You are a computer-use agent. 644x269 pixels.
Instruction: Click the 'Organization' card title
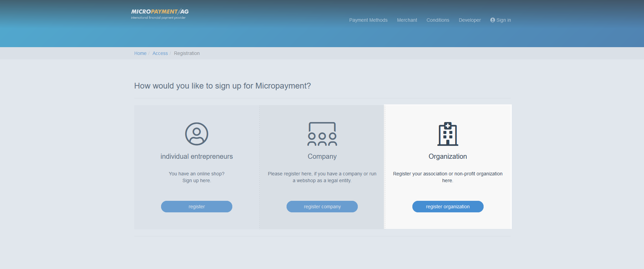[x=448, y=156]
